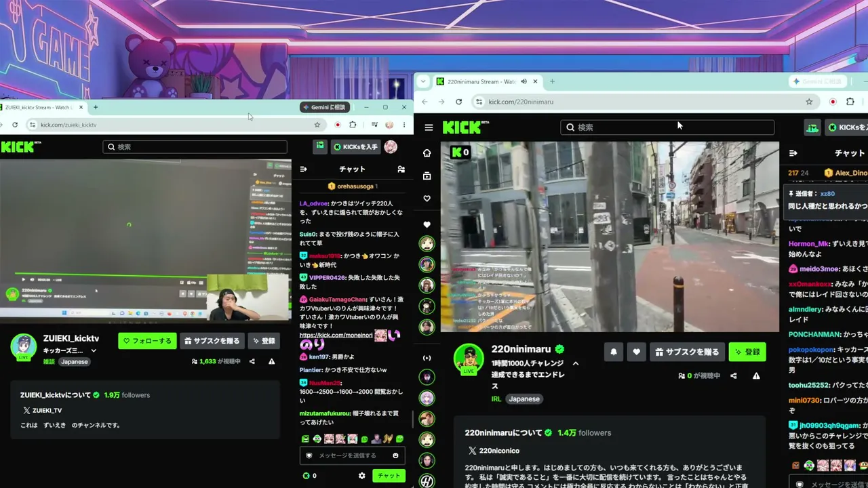
Task: Reload the kick.com/220ninimaru page
Action: pos(459,102)
